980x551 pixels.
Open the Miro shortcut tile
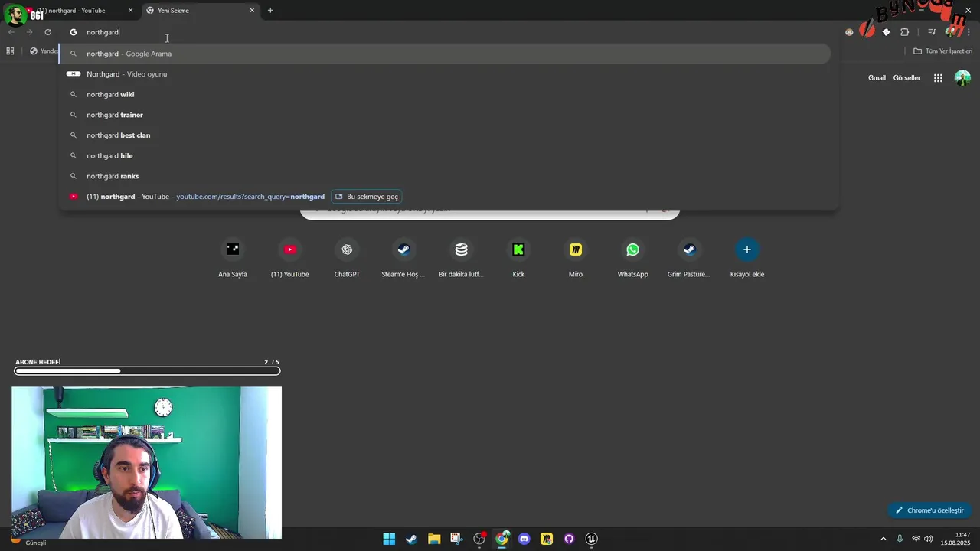pos(576,259)
